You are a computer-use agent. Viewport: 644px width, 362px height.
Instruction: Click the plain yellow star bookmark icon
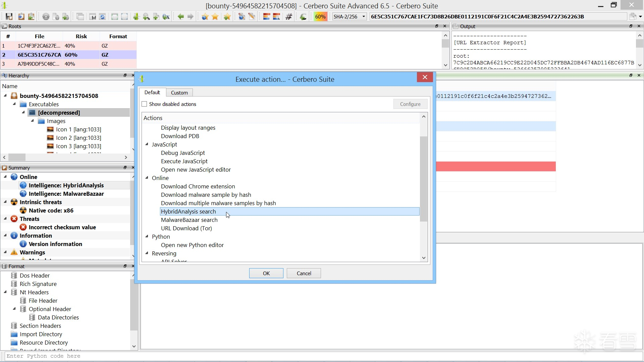tap(215, 16)
